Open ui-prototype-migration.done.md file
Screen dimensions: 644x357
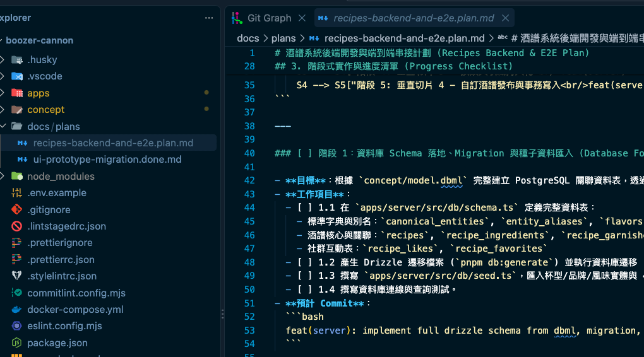109,160
